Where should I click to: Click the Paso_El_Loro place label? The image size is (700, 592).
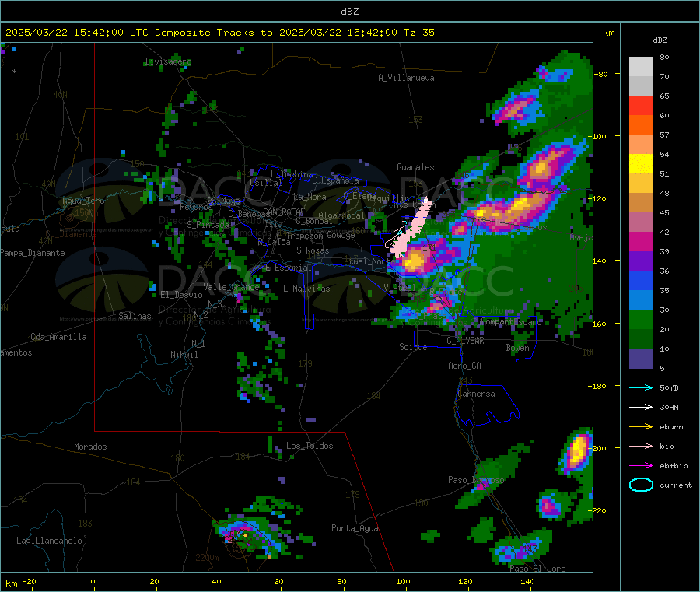[x=538, y=569]
